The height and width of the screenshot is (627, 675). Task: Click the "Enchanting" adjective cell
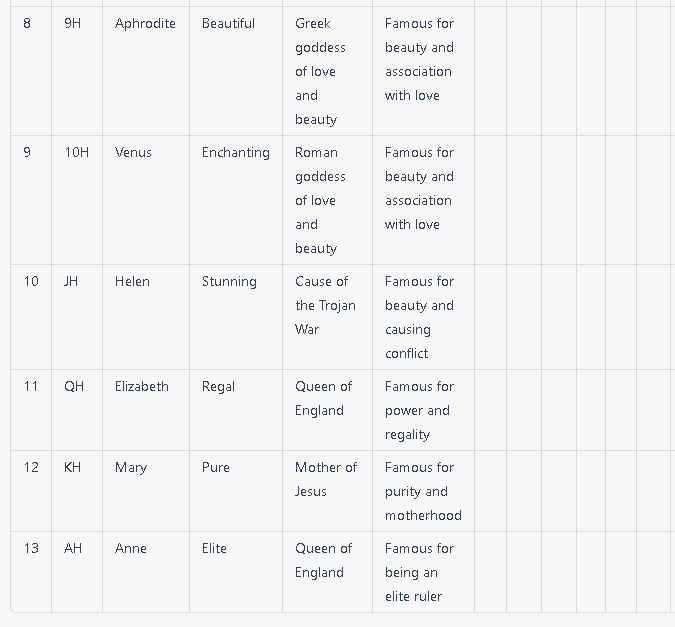(235, 153)
